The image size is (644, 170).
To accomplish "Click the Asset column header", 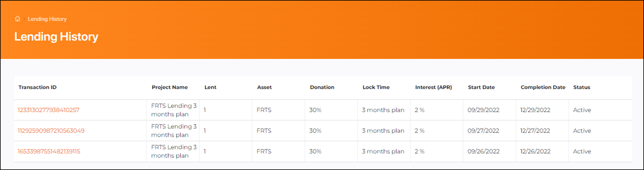I will coord(264,87).
